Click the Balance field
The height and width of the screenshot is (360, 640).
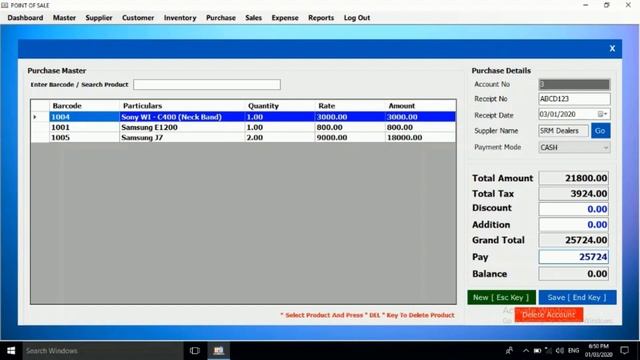tap(573, 273)
